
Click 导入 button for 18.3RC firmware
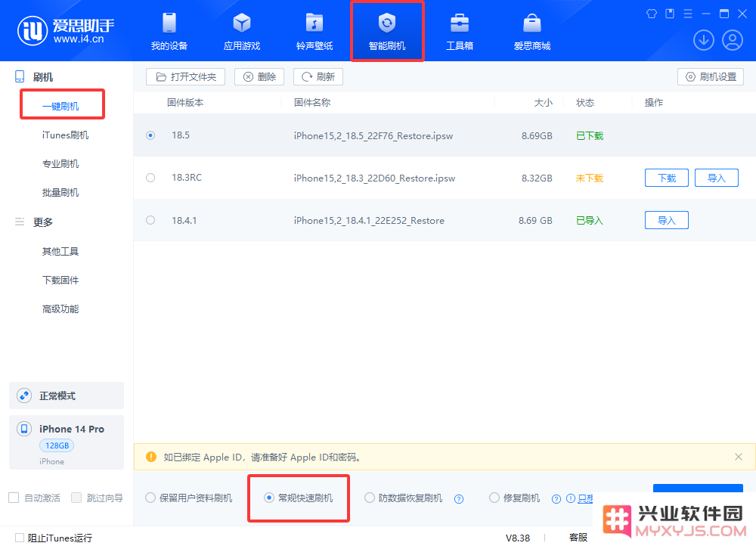click(717, 178)
